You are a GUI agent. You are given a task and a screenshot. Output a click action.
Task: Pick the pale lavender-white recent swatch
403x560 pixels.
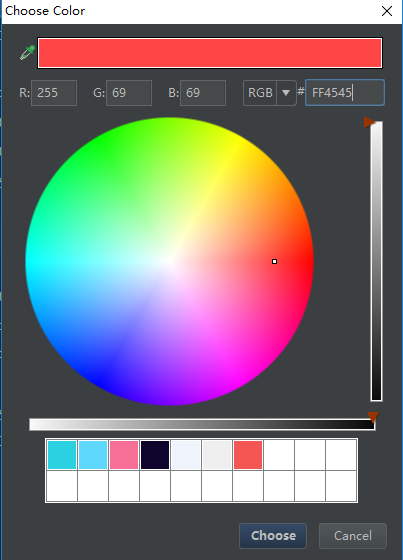coord(186,455)
